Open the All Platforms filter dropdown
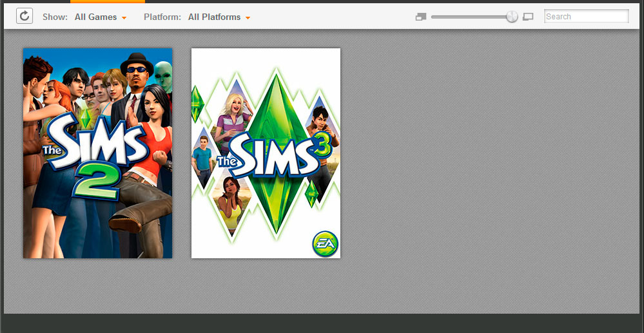The image size is (644, 333). pos(219,17)
